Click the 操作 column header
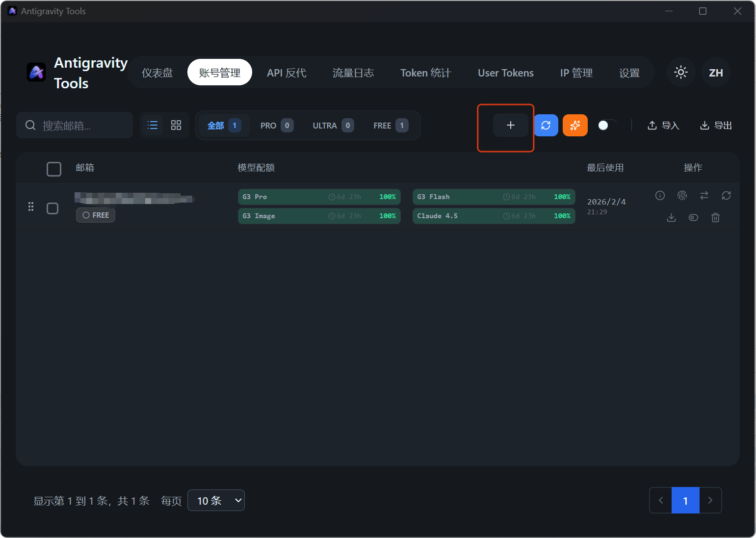The width and height of the screenshot is (756, 538). [693, 168]
